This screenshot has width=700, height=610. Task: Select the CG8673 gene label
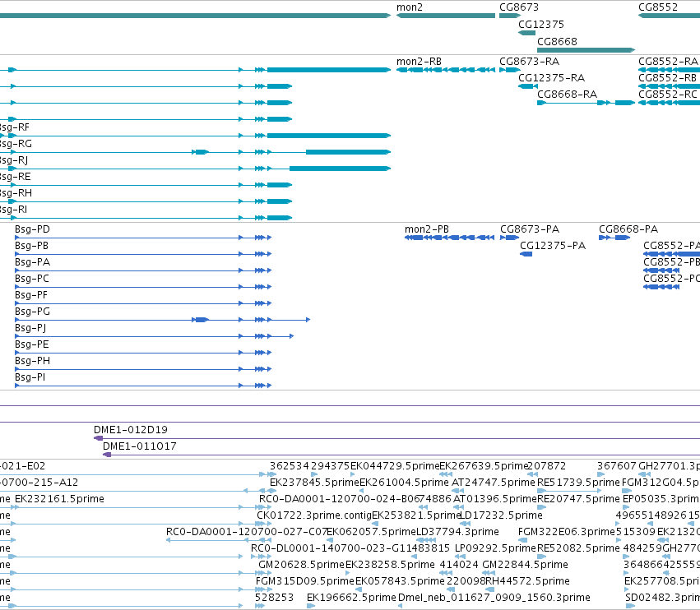click(519, 7)
